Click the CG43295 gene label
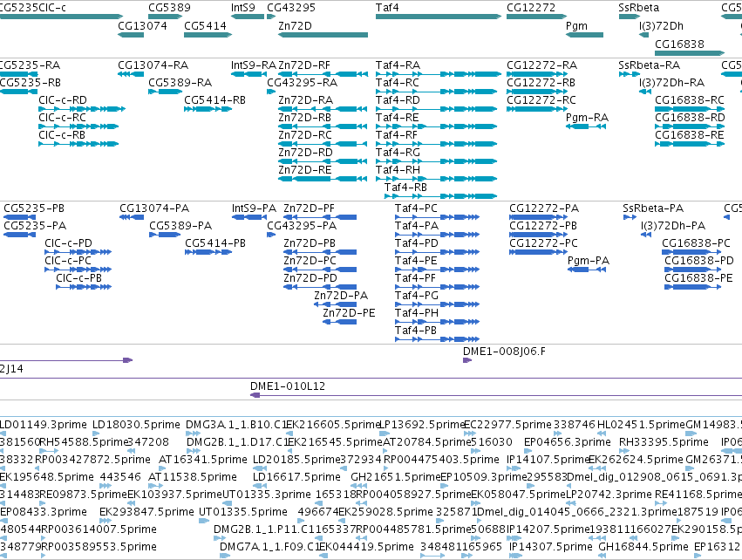The width and height of the screenshot is (742, 560). pos(291,8)
